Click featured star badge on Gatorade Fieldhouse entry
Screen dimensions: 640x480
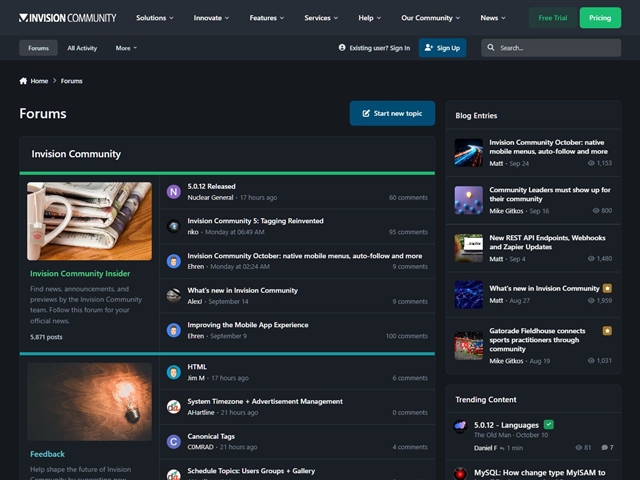607,331
